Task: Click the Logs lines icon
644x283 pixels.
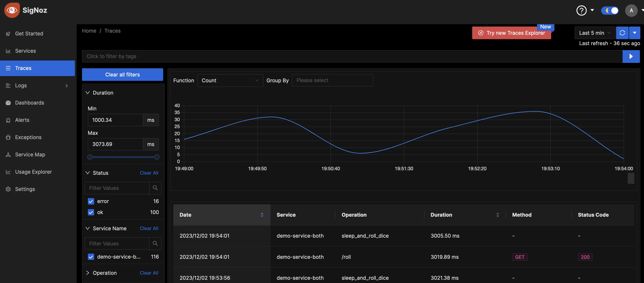Action: pos(8,85)
